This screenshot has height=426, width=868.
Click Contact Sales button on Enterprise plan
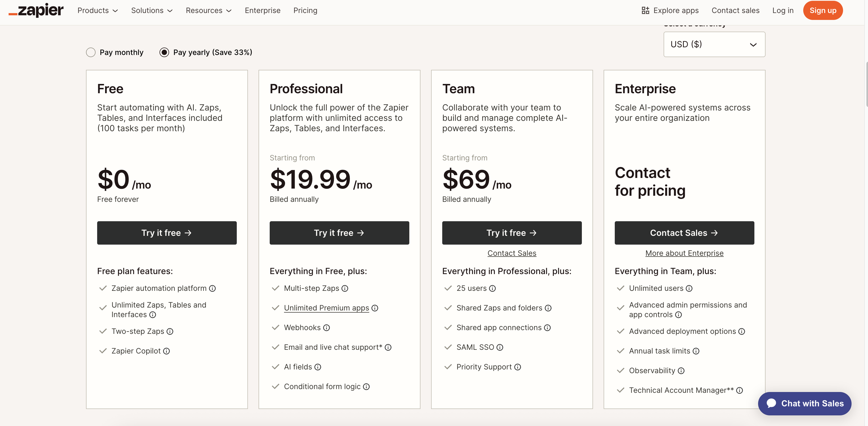click(684, 233)
